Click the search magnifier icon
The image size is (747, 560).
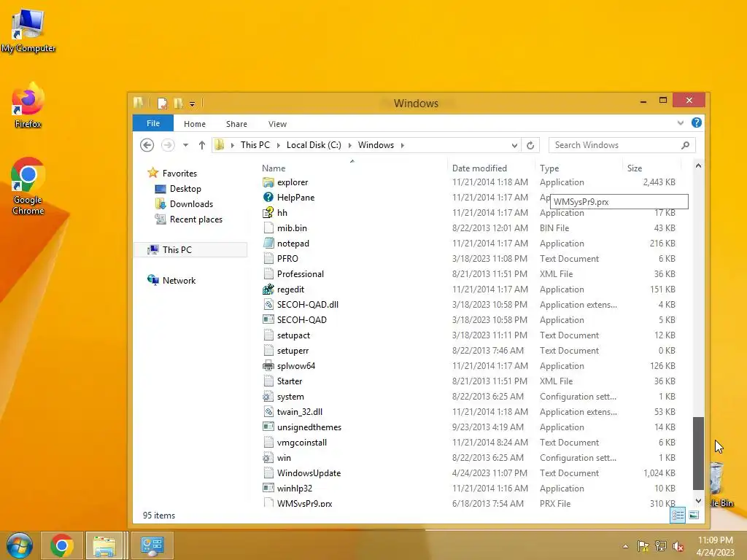coord(685,145)
